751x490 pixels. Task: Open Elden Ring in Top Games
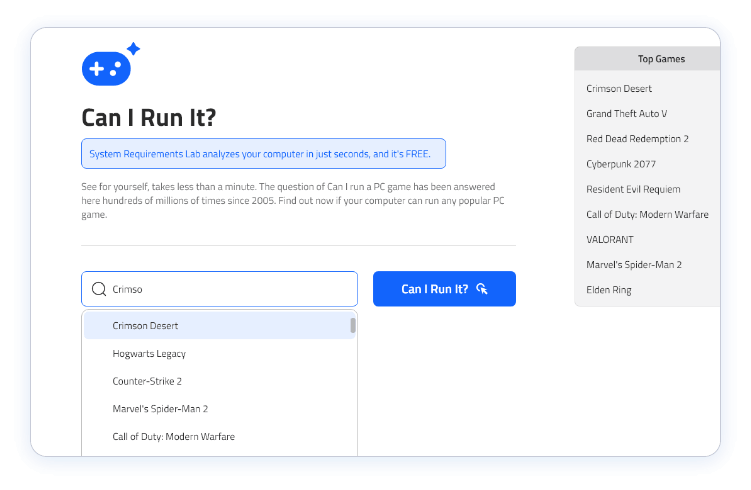pos(609,290)
